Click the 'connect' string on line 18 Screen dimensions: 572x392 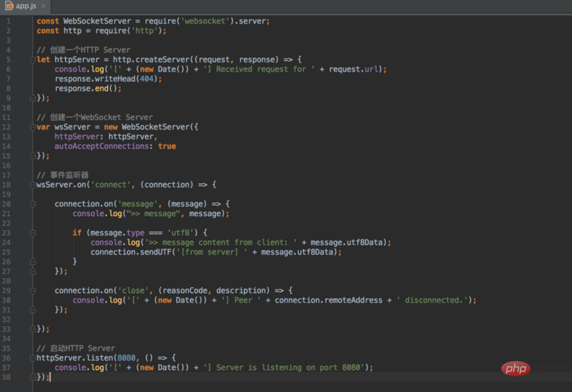tap(111, 185)
